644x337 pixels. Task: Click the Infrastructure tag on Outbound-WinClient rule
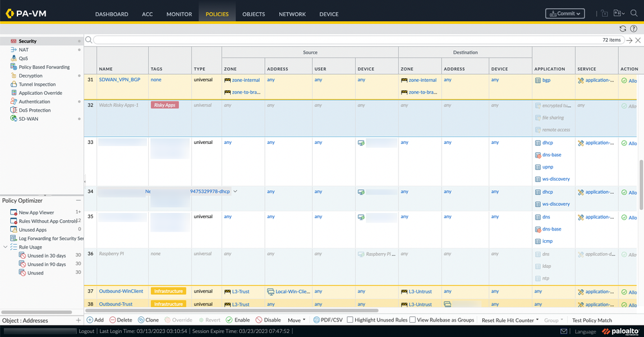pyautogui.click(x=168, y=291)
